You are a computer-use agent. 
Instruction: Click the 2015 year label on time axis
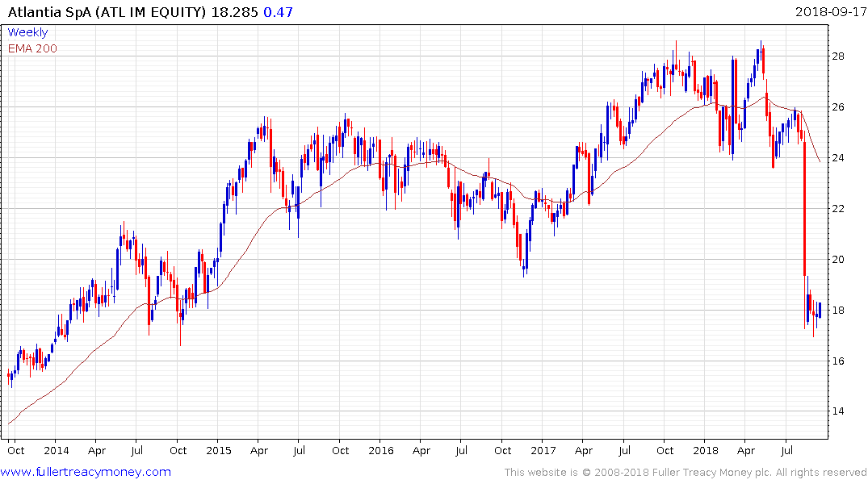[219, 451]
